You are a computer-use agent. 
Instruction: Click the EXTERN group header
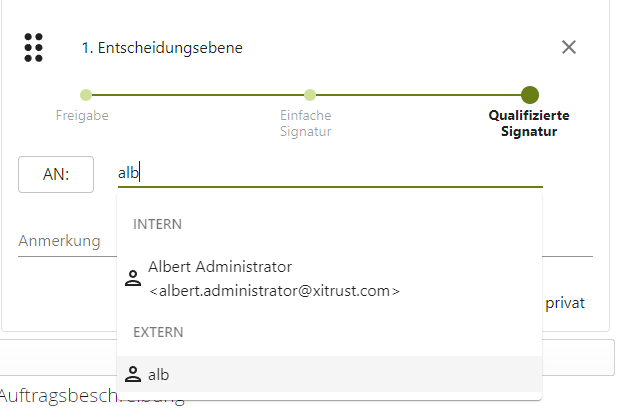159,331
